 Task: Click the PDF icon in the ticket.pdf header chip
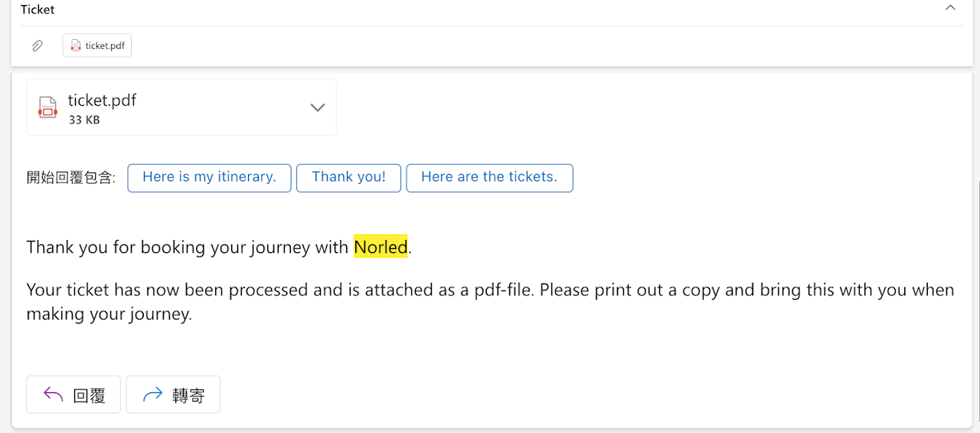[x=76, y=46]
